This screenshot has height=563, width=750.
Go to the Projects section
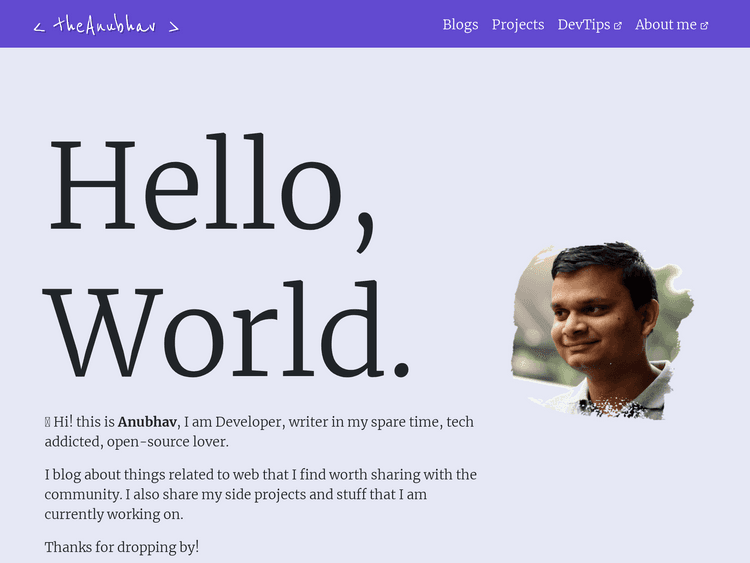click(x=518, y=24)
